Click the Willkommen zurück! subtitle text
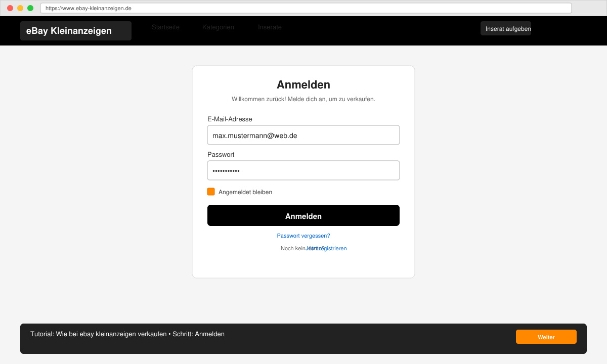This screenshot has width=607, height=364. point(303,99)
